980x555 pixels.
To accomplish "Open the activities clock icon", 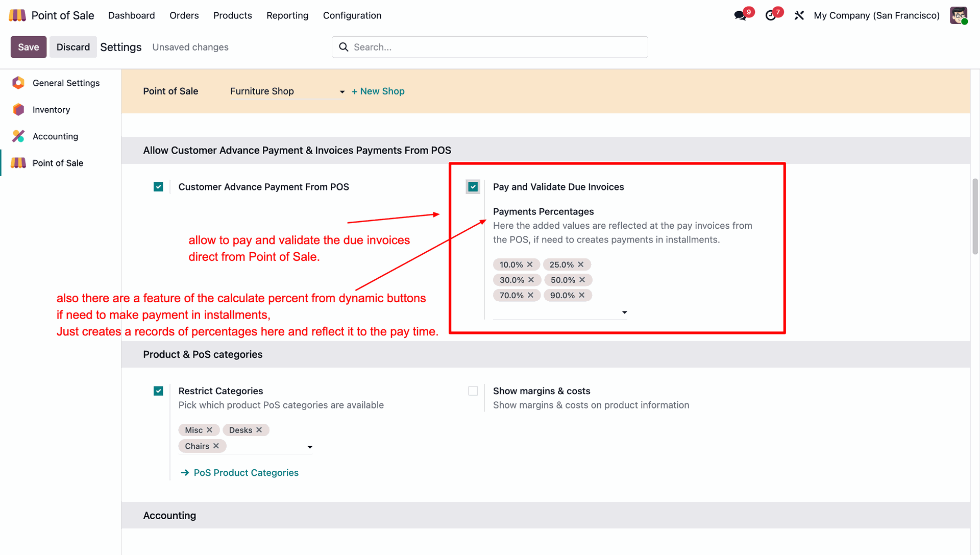I will pyautogui.click(x=771, y=15).
